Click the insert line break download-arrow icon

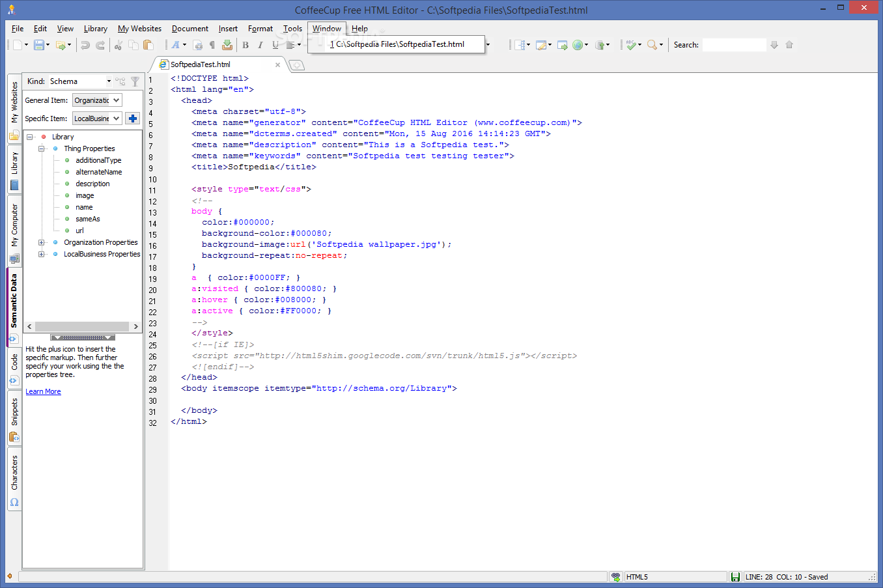(x=227, y=45)
